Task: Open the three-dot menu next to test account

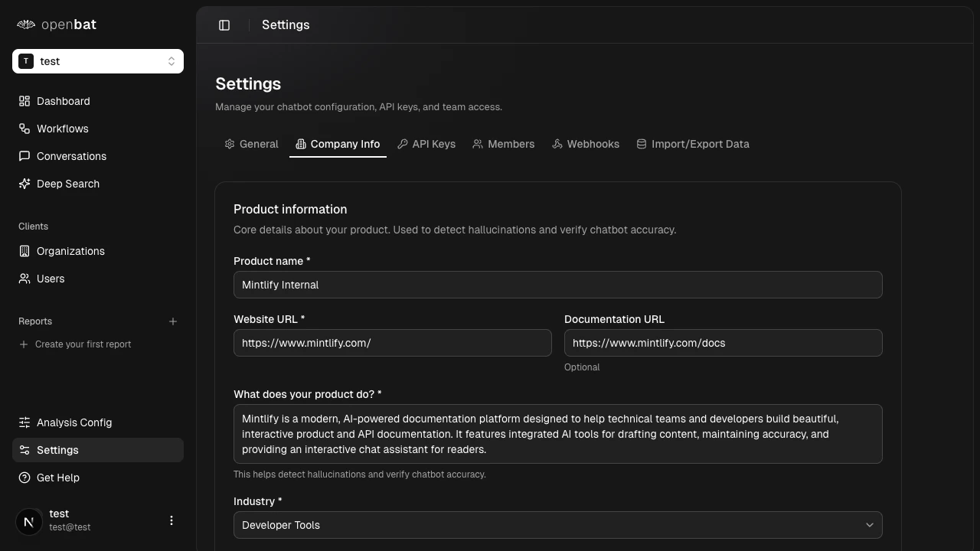Action: [171, 520]
